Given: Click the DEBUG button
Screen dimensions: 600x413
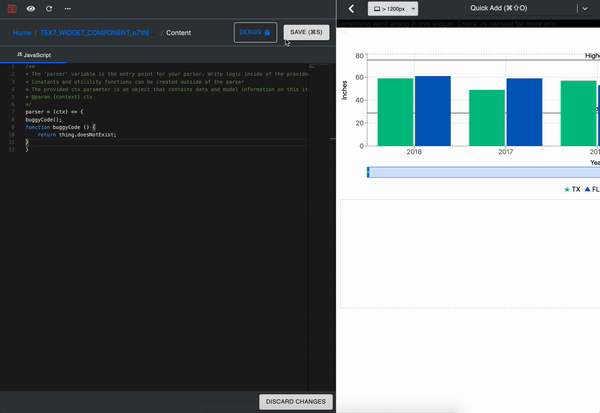Looking at the screenshot, I should click(255, 32).
